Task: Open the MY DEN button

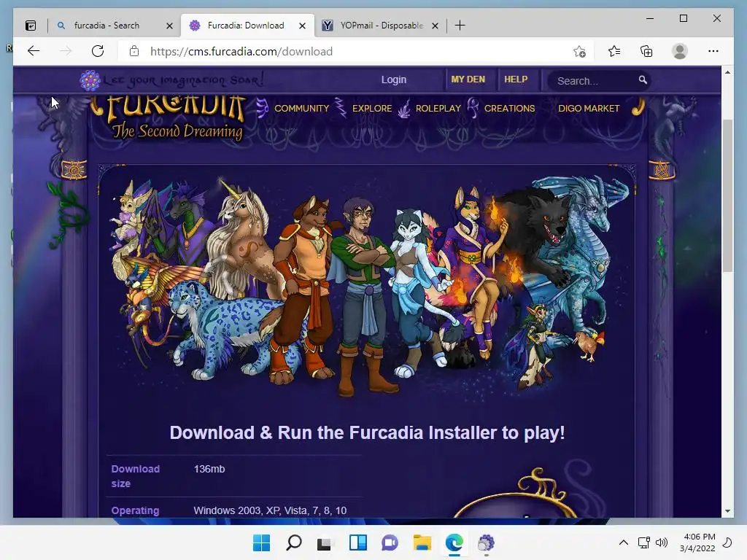Action: tap(468, 79)
